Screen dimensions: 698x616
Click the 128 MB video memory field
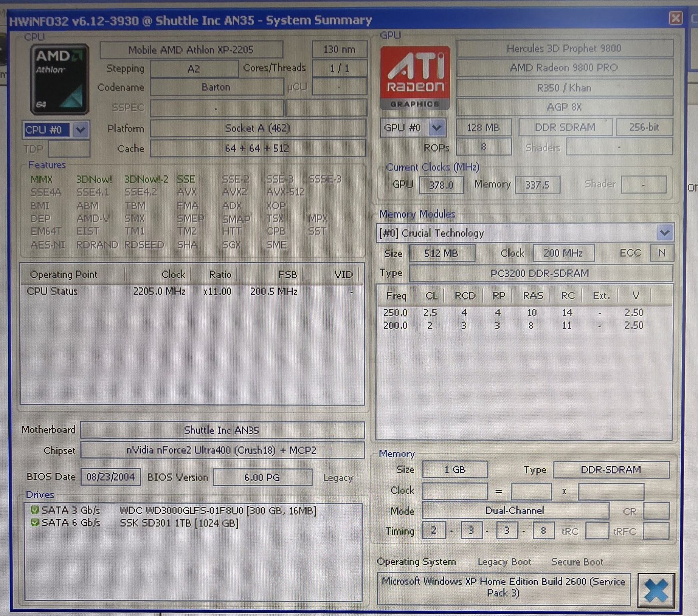click(484, 127)
